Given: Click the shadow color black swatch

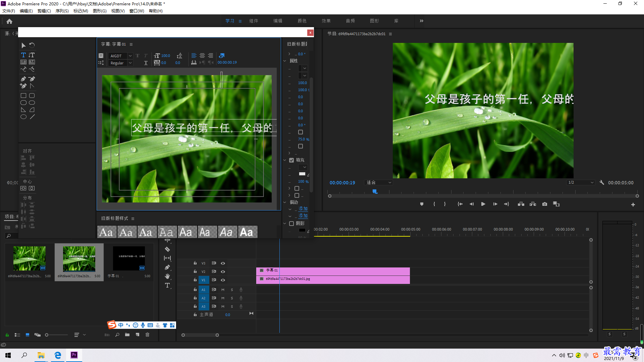Looking at the screenshot, I should pyautogui.click(x=302, y=230).
